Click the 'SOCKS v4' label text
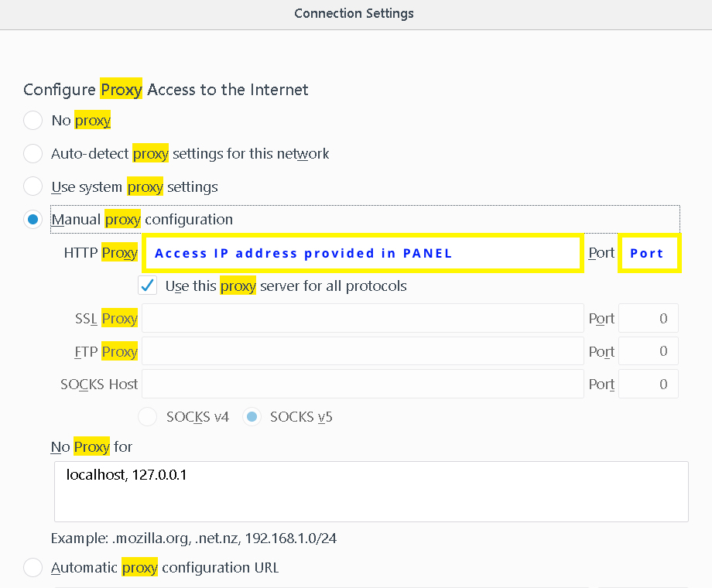This screenshot has height=588, width=712. coord(197,417)
